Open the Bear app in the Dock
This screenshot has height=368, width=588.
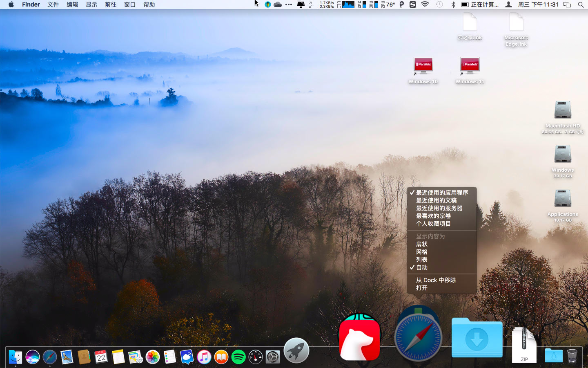359,337
